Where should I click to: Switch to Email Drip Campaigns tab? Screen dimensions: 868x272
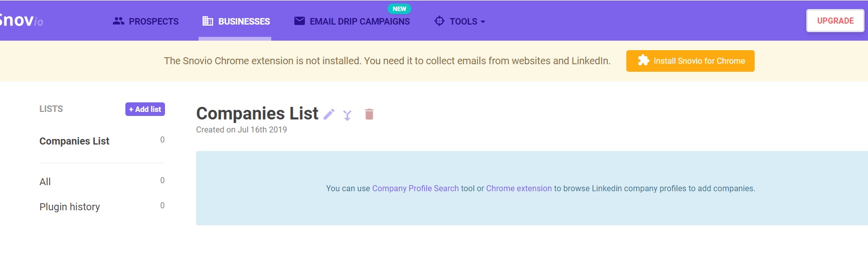[352, 21]
